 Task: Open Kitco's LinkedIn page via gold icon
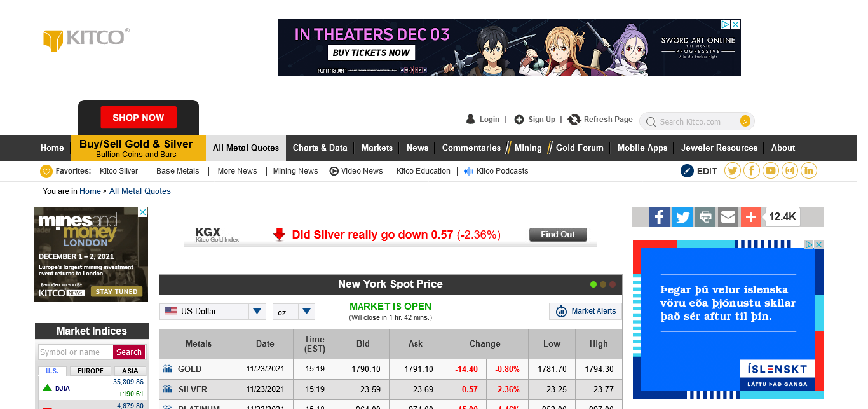tap(808, 170)
